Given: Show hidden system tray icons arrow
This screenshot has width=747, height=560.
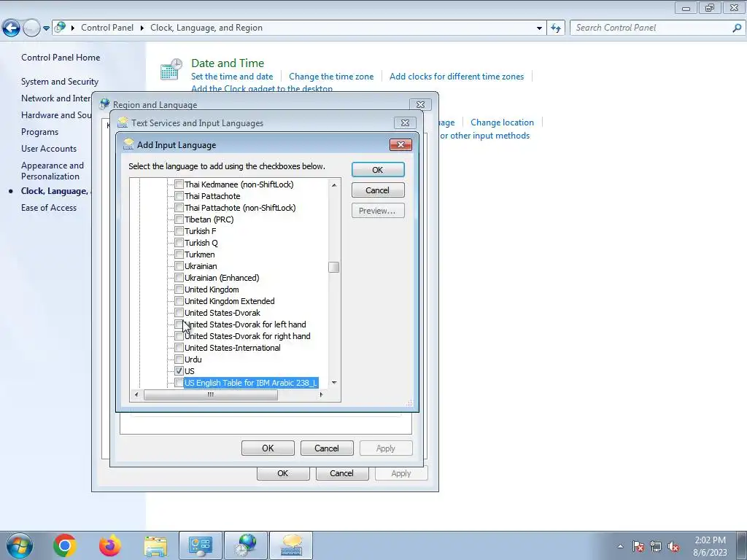Looking at the screenshot, I should 620,546.
